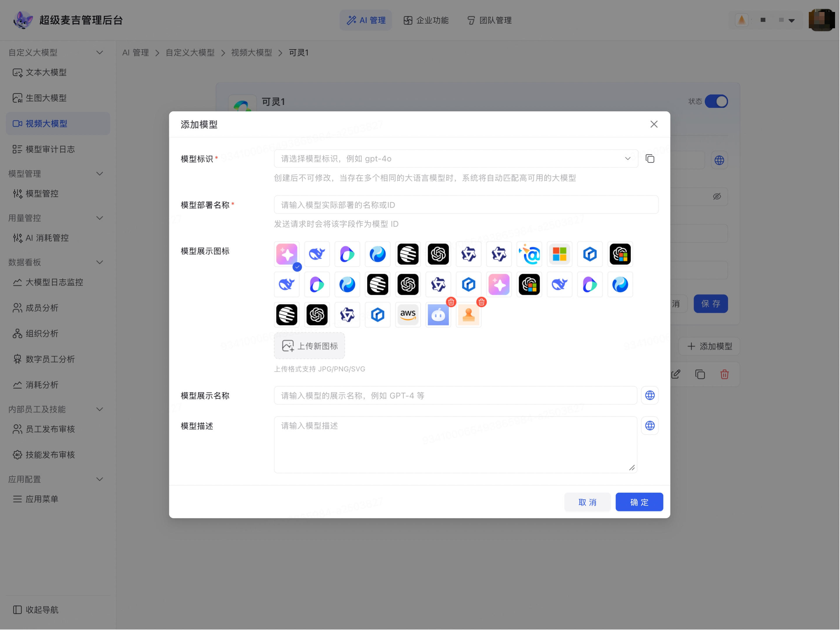Viewport: 840px width, 630px height.
Task: Click the 模型描述 text area
Action: [455, 445]
